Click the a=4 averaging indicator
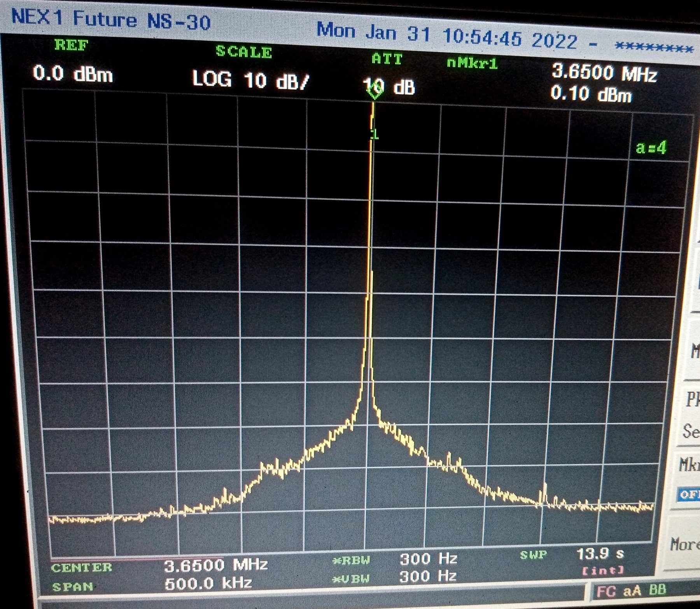700x609 pixels. point(651,148)
